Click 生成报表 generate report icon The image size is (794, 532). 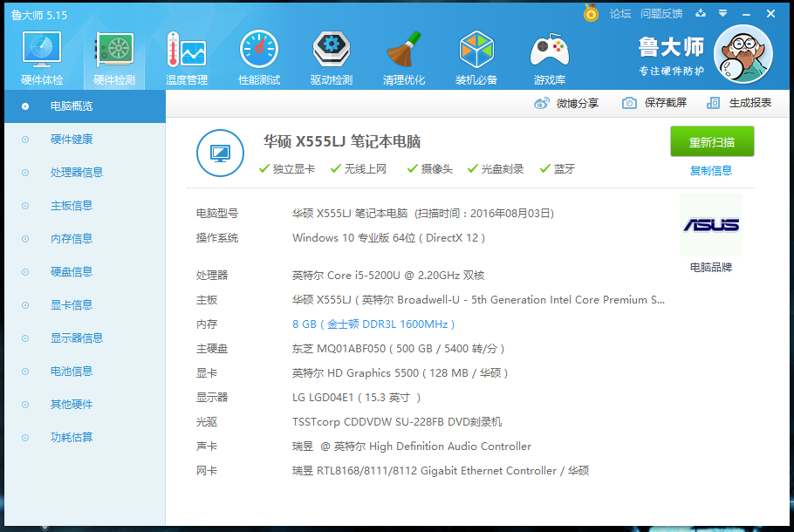(x=713, y=103)
